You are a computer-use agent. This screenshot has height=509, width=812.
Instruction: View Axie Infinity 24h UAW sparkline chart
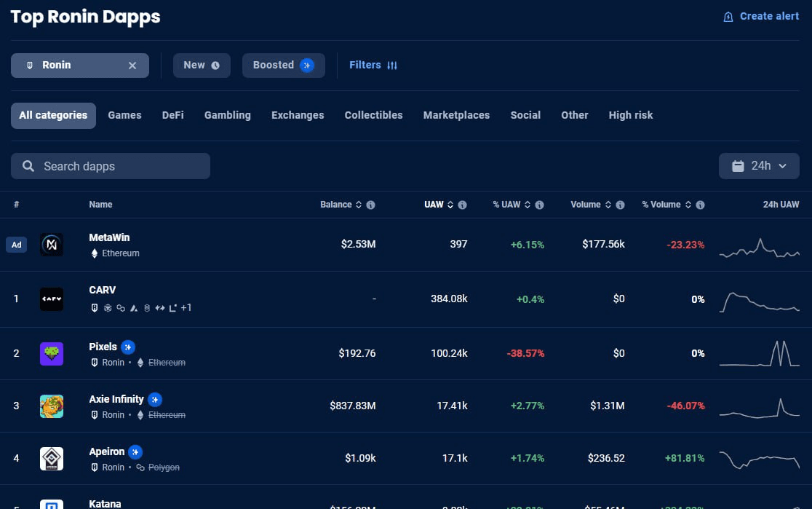pyautogui.click(x=759, y=409)
